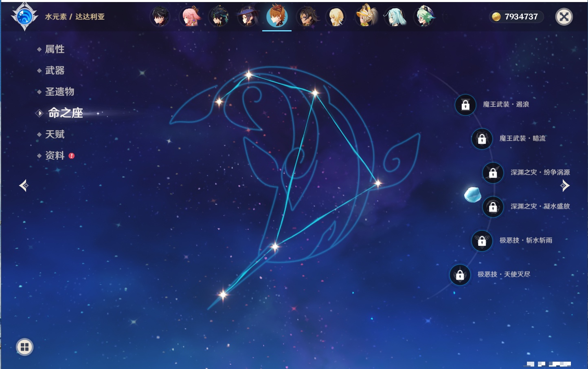Select the 魔王武装·暗流 lock icon
Image resolution: width=588 pixels, height=369 pixels.
482,139
